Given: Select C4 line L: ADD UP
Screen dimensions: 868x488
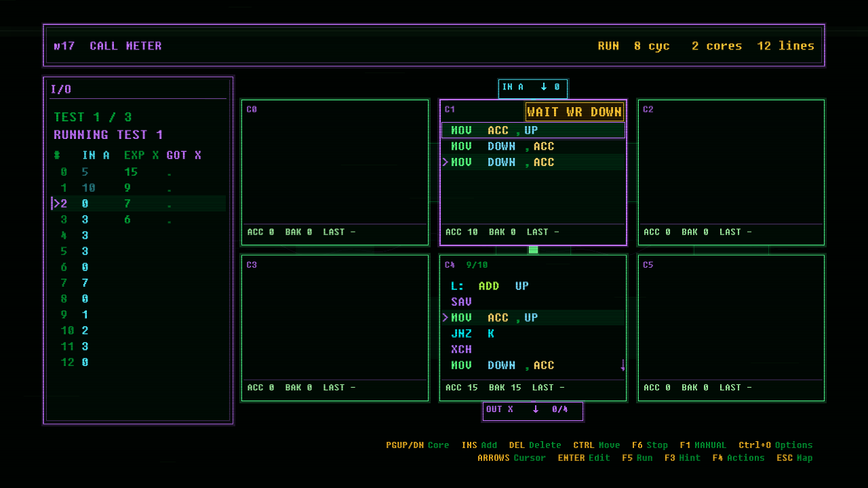Looking at the screenshot, I should (533, 286).
